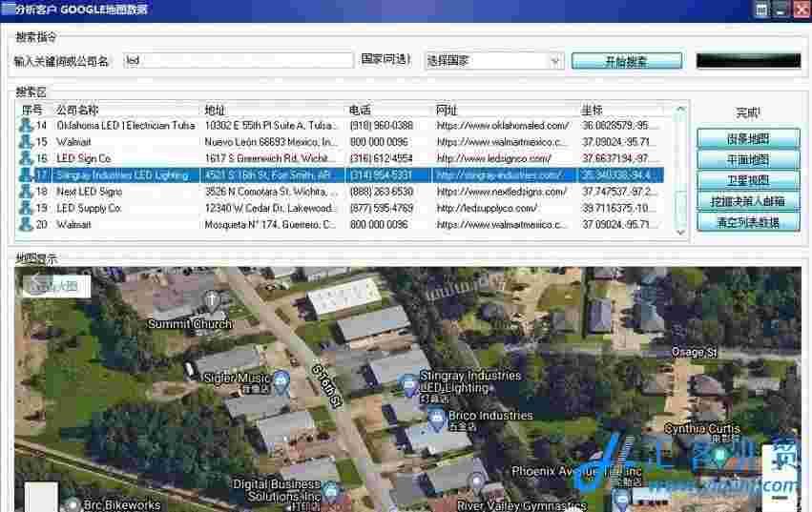The width and height of the screenshot is (812, 512).
Task: Sort by the 网址 column header
Action: click(447, 110)
